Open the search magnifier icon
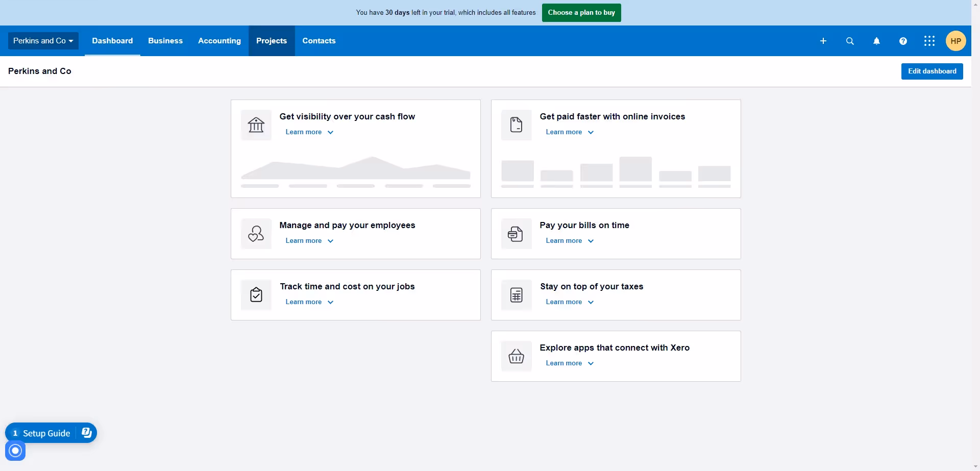This screenshot has width=980, height=471. [850, 41]
